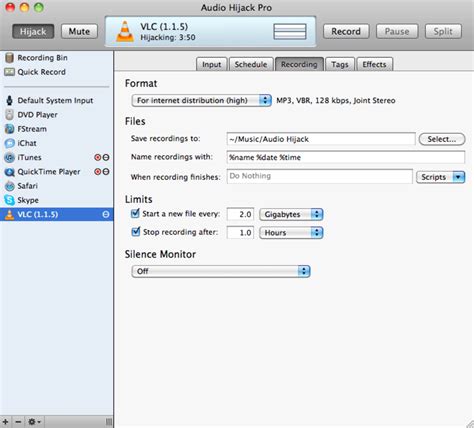Viewport: 474px width, 428px height.
Task: Click the Name recordings with field
Action: tap(346, 157)
